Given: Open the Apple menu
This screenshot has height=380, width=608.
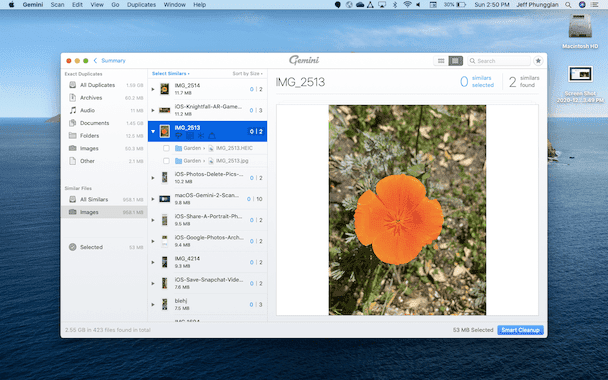Looking at the screenshot, I should click(x=11, y=5).
